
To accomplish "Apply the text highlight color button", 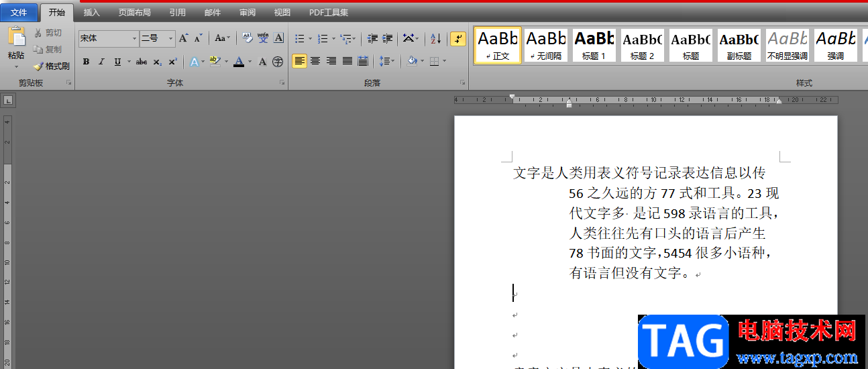I will [215, 62].
